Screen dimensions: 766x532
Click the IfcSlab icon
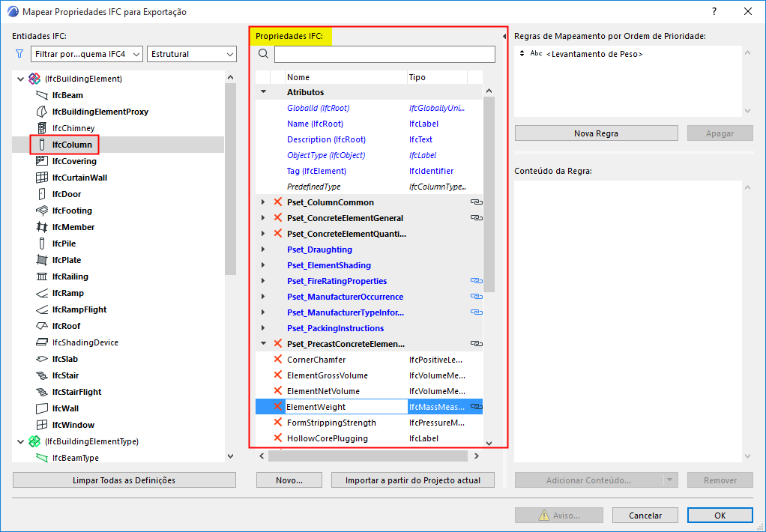[x=42, y=359]
